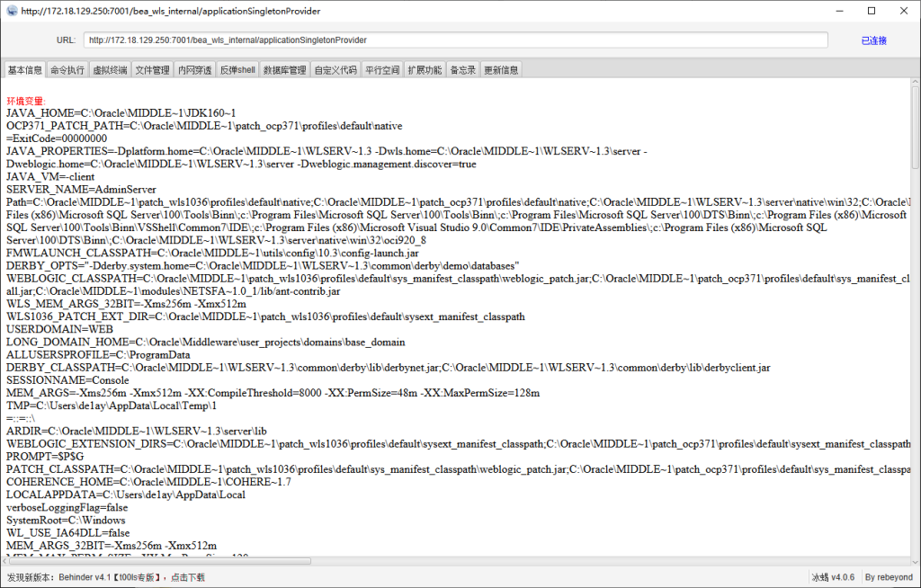
Task: Maximize the Behinder window
Action: pos(872,11)
